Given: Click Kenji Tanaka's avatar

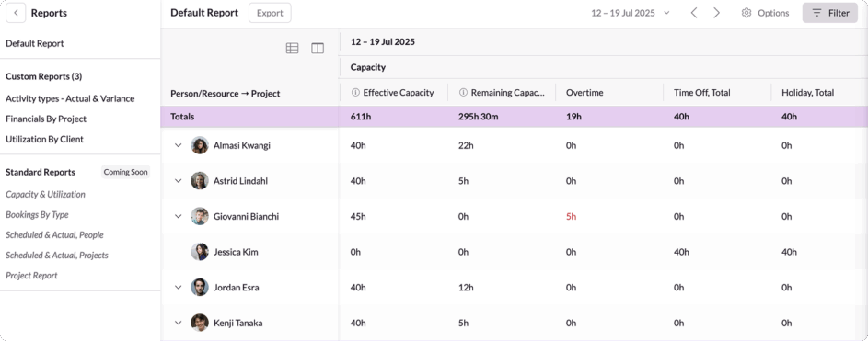Looking at the screenshot, I should [x=200, y=323].
